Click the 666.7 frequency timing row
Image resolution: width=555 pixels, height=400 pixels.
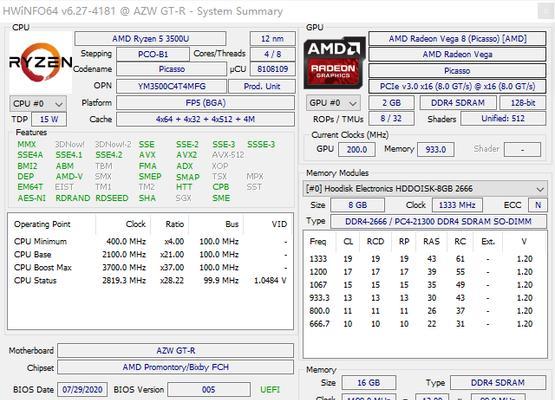(x=425, y=324)
